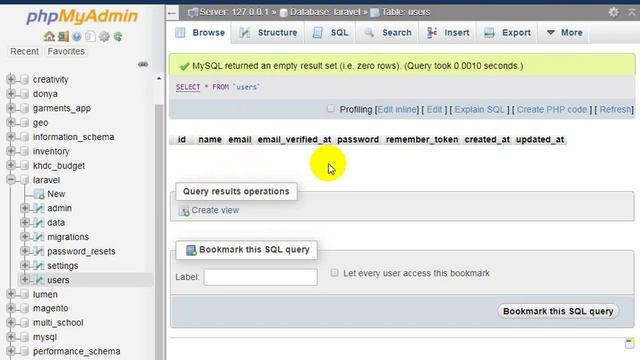Open the More dropdown tab
This screenshot has height=360, width=640.
[x=564, y=33]
